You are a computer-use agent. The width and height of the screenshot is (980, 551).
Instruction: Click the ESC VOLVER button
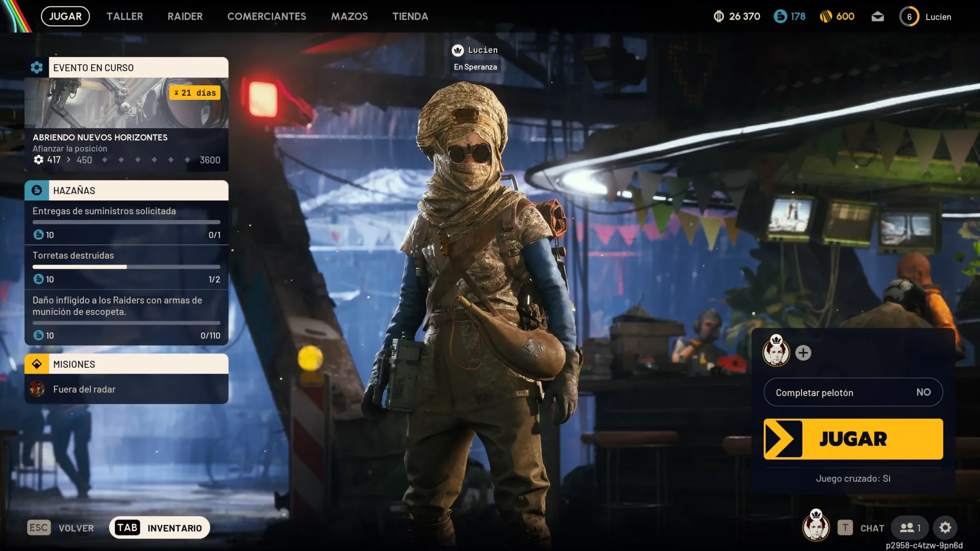pyautogui.click(x=61, y=528)
